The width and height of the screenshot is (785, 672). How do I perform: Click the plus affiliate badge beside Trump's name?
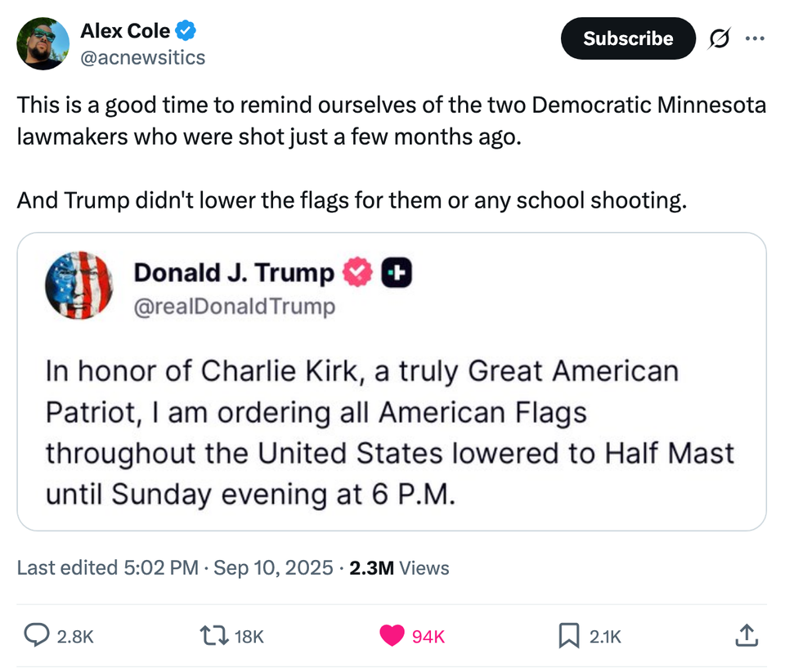coord(395,272)
